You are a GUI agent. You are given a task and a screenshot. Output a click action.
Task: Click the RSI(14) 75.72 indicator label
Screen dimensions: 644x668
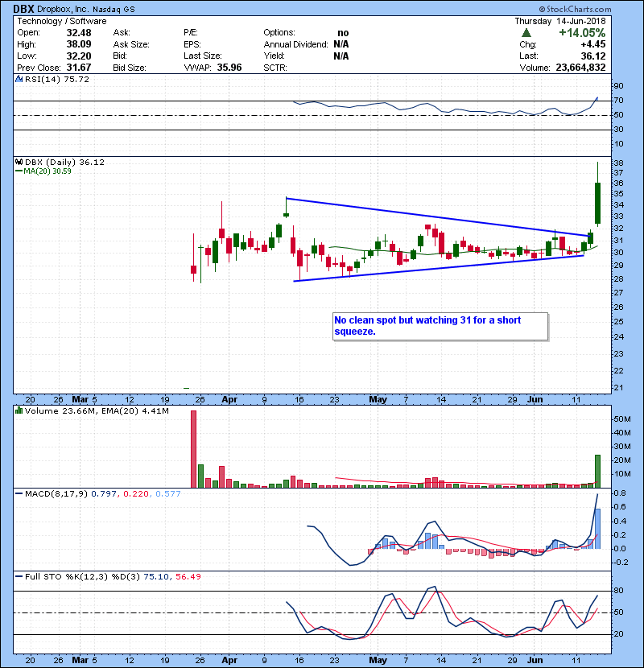57,79
